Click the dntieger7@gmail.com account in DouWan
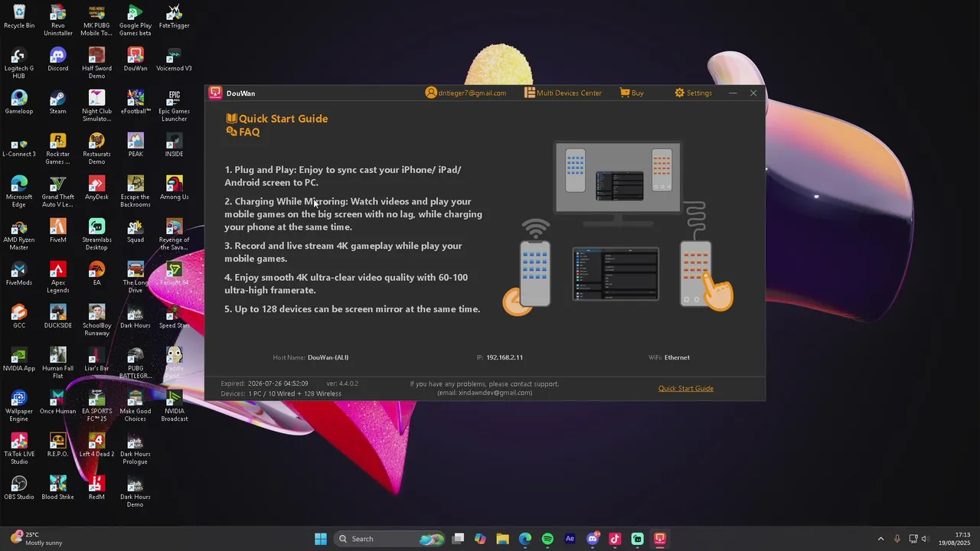 465,93
